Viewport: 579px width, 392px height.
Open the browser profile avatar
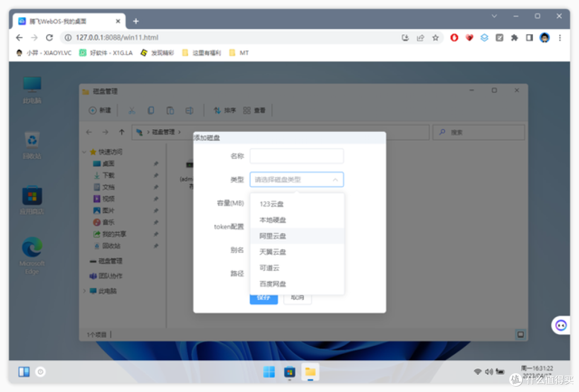click(x=544, y=37)
